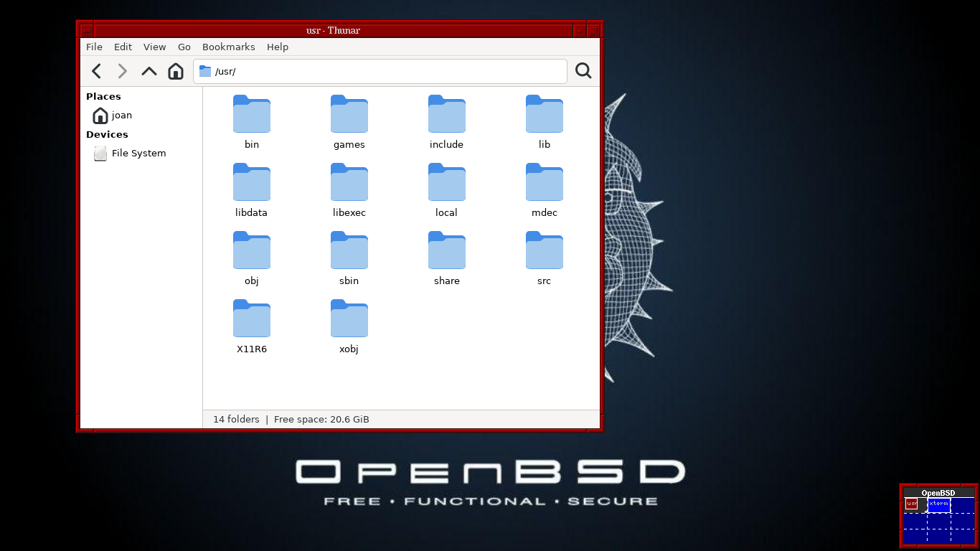Viewport: 980px width, 551px height.
Task: Select the lib folder icon
Action: click(545, 114)
